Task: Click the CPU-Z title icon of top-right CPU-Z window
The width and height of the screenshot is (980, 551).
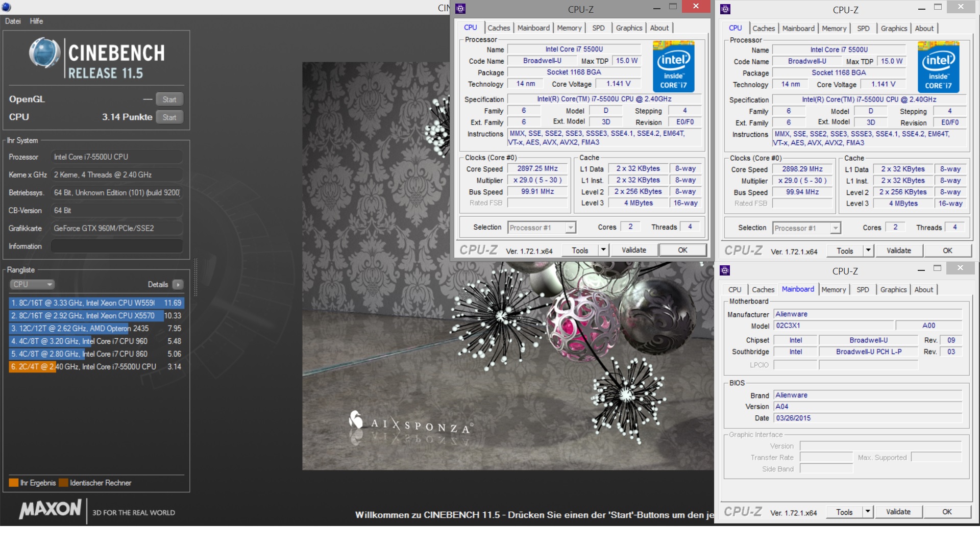Action: click(x=725, y=9)
